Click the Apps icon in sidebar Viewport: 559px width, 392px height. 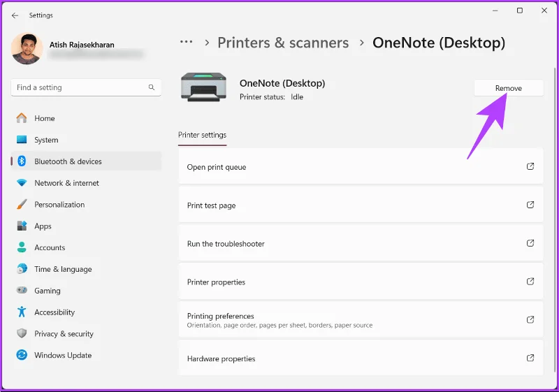[x=22, y=226]
